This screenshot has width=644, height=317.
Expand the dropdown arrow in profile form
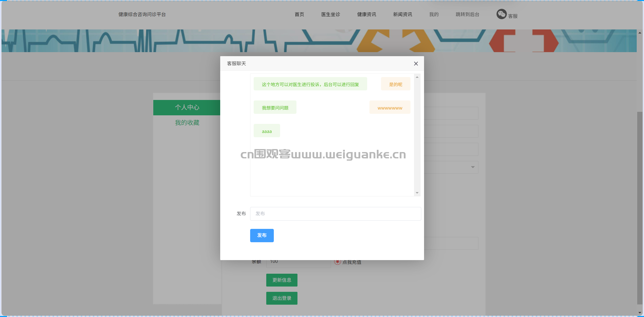click(473, 167)
